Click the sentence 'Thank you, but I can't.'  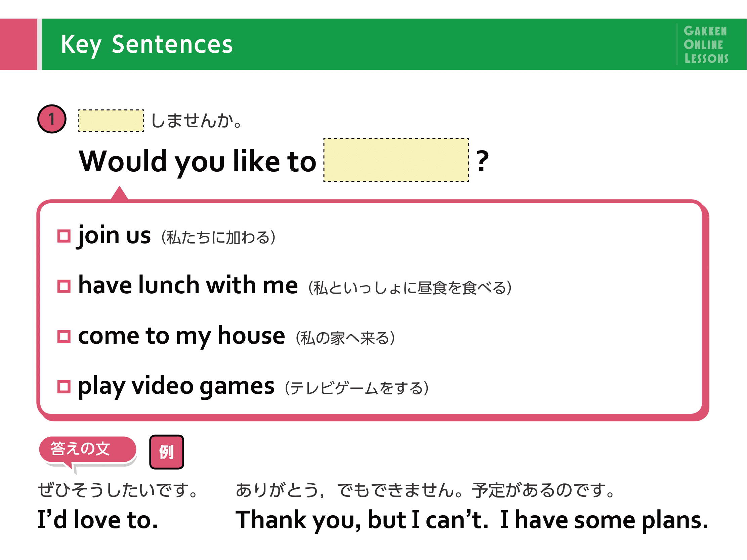coord(362,520)
